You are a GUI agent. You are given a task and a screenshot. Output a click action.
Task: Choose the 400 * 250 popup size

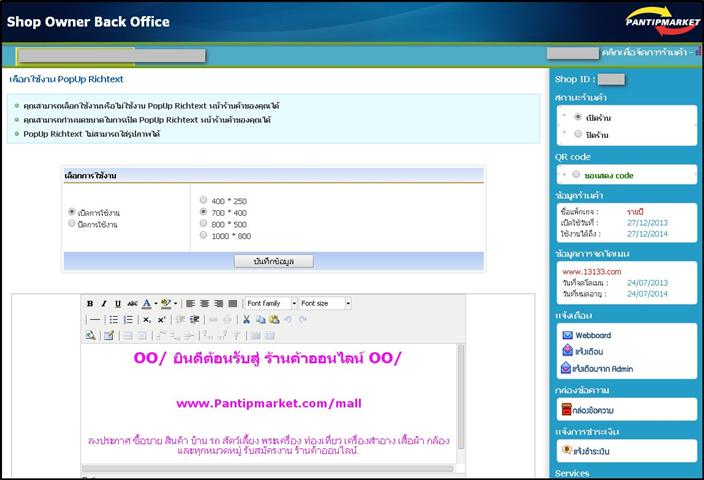203,200
